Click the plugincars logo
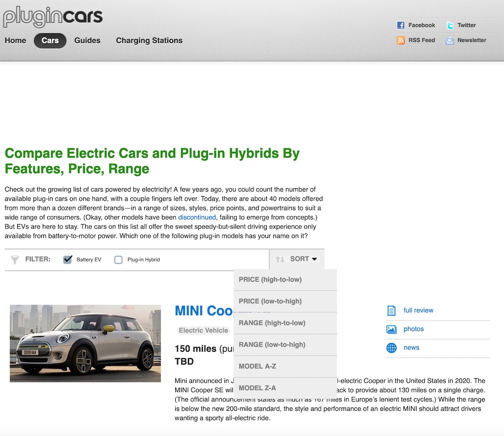Screen dimensions: 504x436 coord(53,16)
